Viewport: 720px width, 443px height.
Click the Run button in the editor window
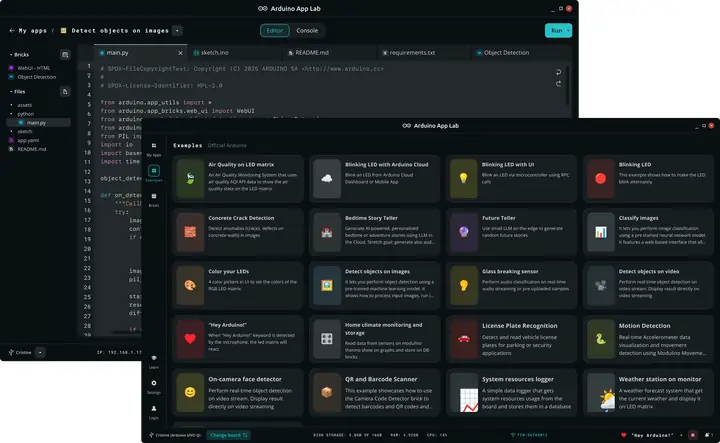click(x=556, y=30)
